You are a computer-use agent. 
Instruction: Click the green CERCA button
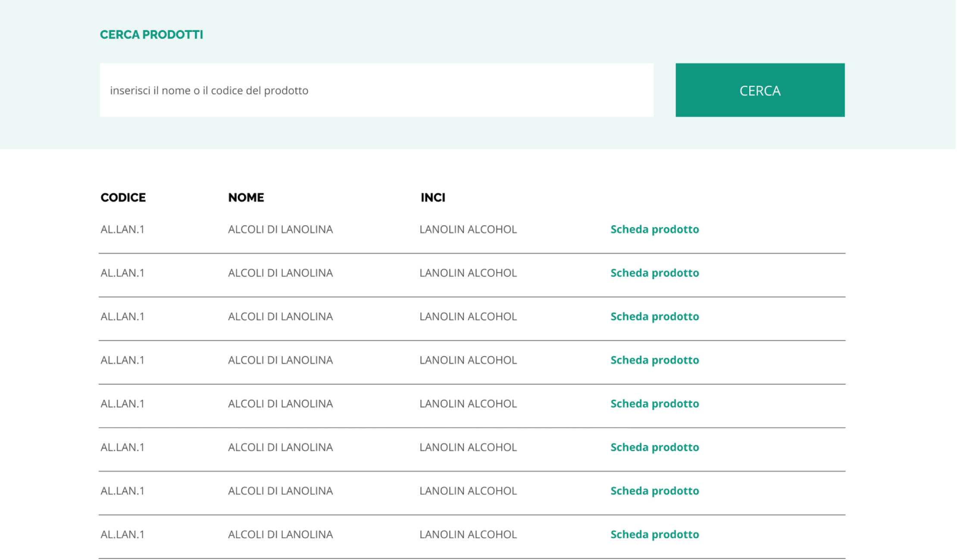pyautogui.click(x=760, y=90)
